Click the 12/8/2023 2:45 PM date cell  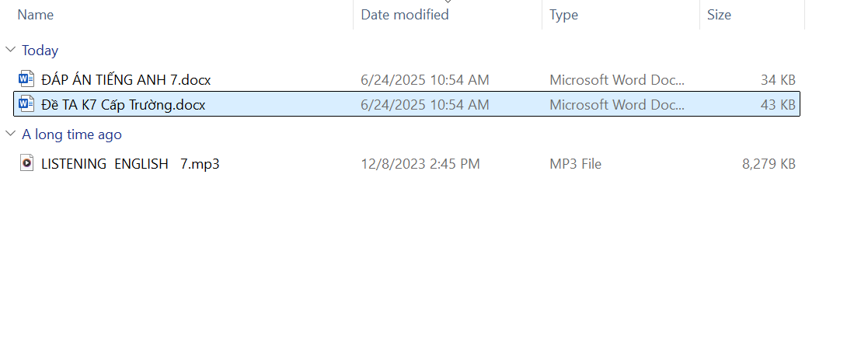420,164
